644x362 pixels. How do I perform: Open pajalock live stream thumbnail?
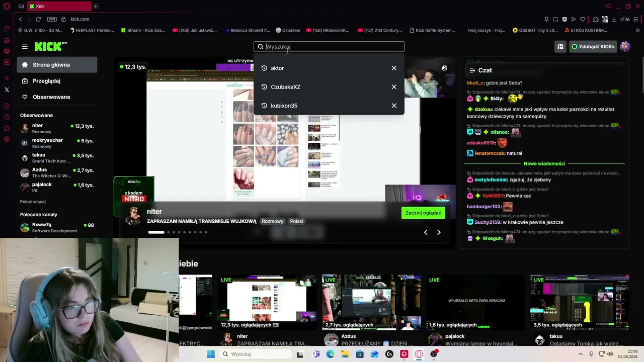[x=475, y=302]
